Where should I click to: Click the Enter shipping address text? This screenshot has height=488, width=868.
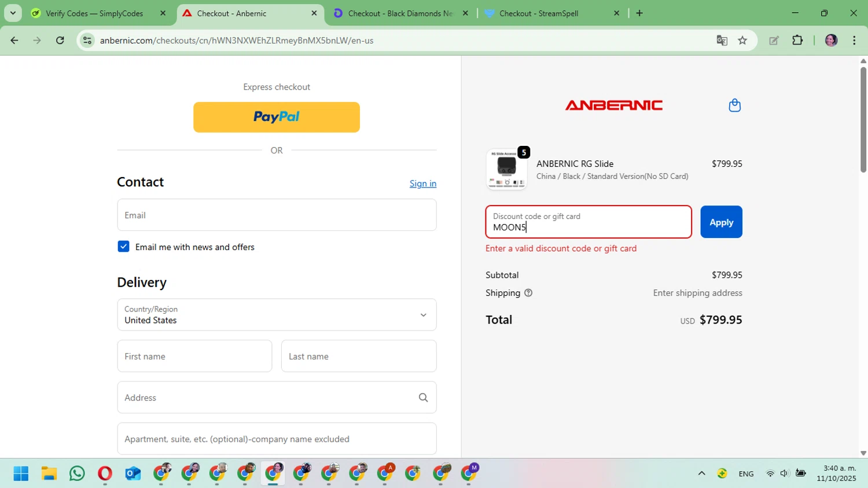[697, 293]
